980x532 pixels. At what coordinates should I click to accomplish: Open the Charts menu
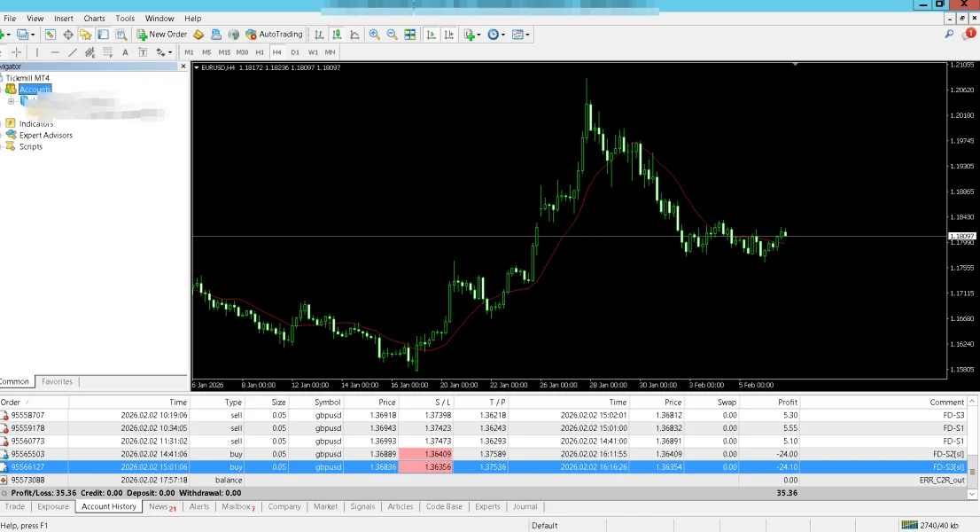coord(94,18)
